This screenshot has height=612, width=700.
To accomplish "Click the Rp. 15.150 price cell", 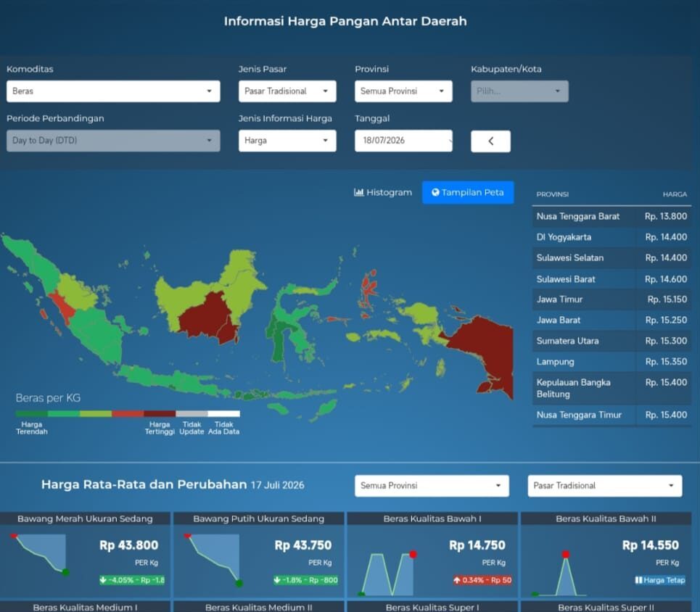I will (667, 299).
